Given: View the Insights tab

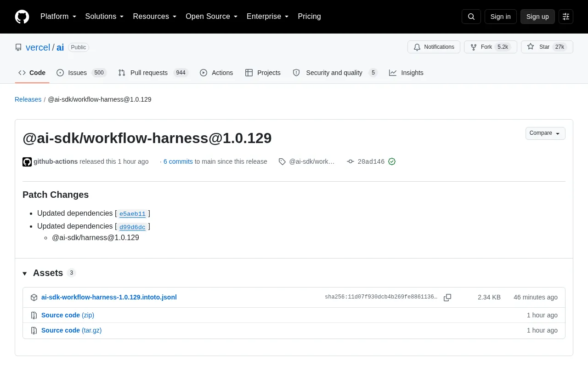Looking at the screenshot, I should pyautogui.click(x=406, y=73).
